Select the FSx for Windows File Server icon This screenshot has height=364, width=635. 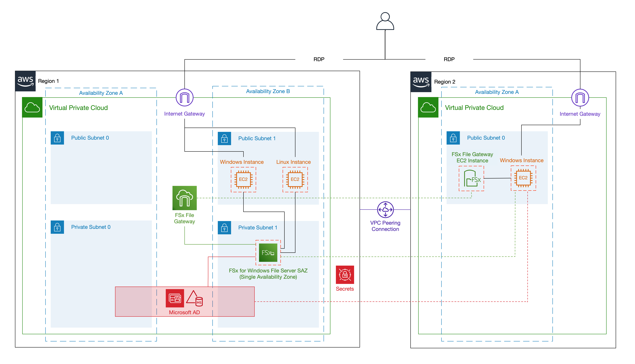tap(268, 253)
